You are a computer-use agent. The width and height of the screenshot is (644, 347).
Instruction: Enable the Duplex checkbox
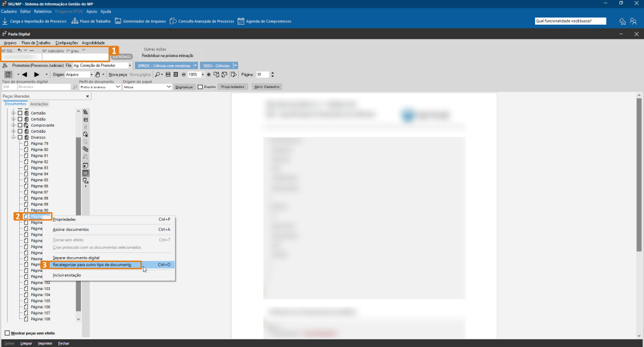(x=200, y=87)
